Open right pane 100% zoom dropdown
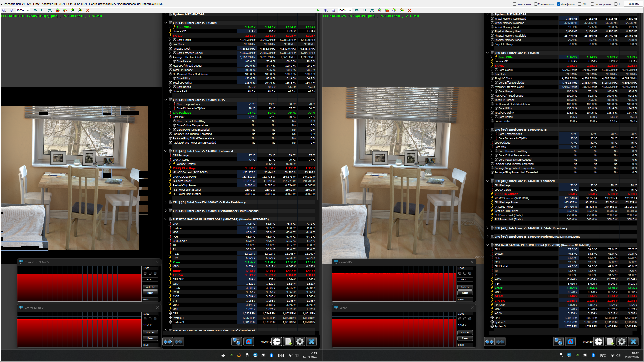The height and width of the screenshot is (362, 644). (x=350, y=10)
